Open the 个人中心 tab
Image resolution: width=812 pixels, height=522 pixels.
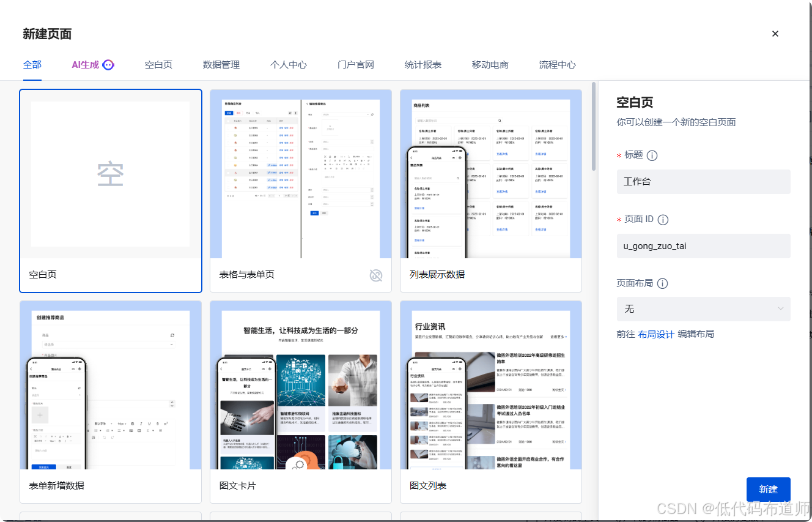point(289,64)
